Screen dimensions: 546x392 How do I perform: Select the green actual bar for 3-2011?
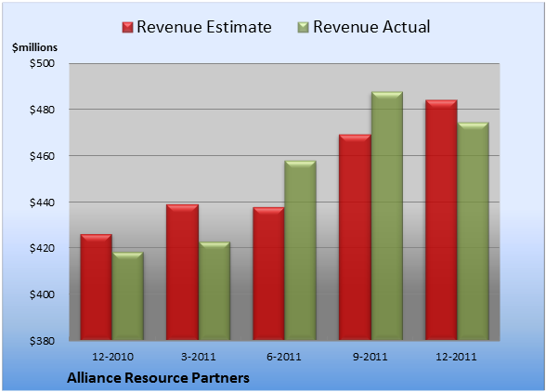coord(214,291)
